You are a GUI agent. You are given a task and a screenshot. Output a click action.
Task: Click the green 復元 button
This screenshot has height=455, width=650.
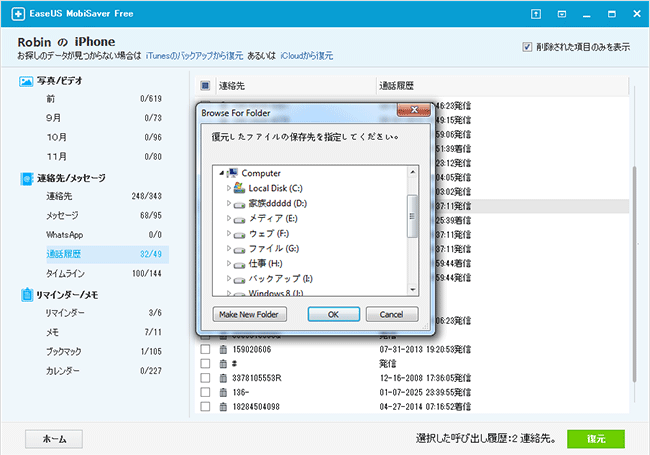coord(596,439)
